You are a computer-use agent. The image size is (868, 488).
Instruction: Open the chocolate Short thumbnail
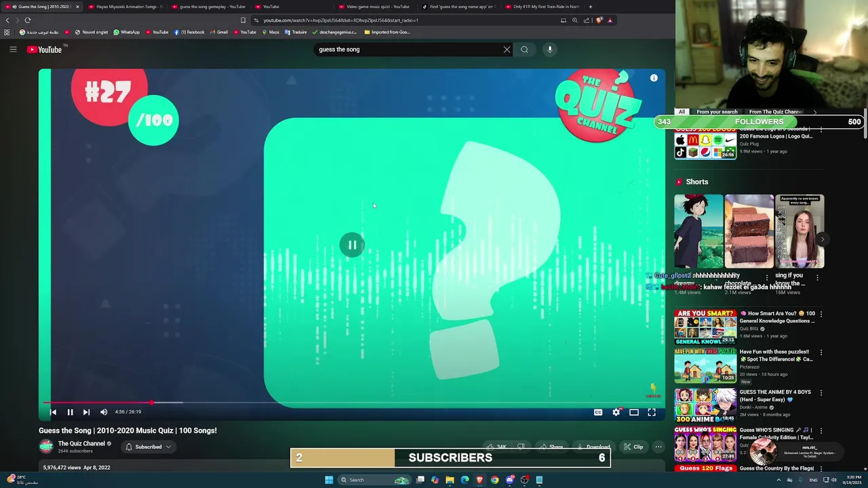[x=749, y=231]
